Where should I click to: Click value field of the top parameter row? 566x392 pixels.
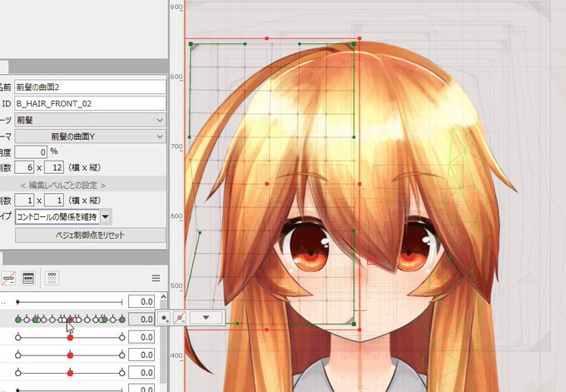coord(141,302)
